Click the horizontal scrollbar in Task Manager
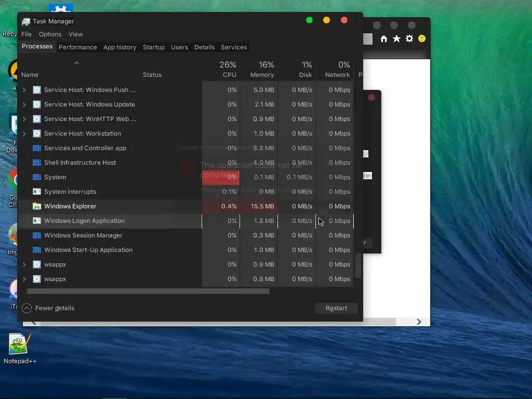The height and width of the screenshot is (399, 532). pos(148,291)
